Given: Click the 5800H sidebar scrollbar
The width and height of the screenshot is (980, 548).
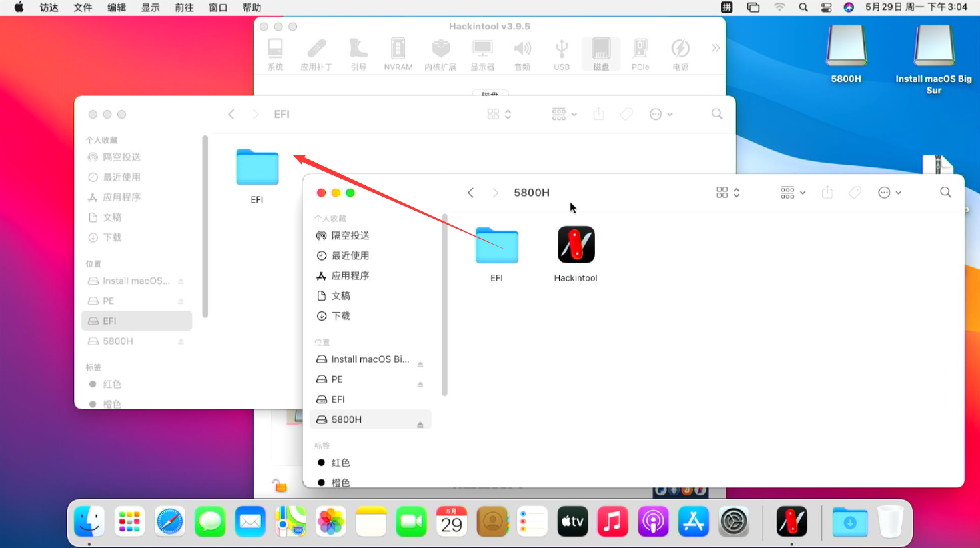Looking at the screenshot, I should click(x=444, y=305).
